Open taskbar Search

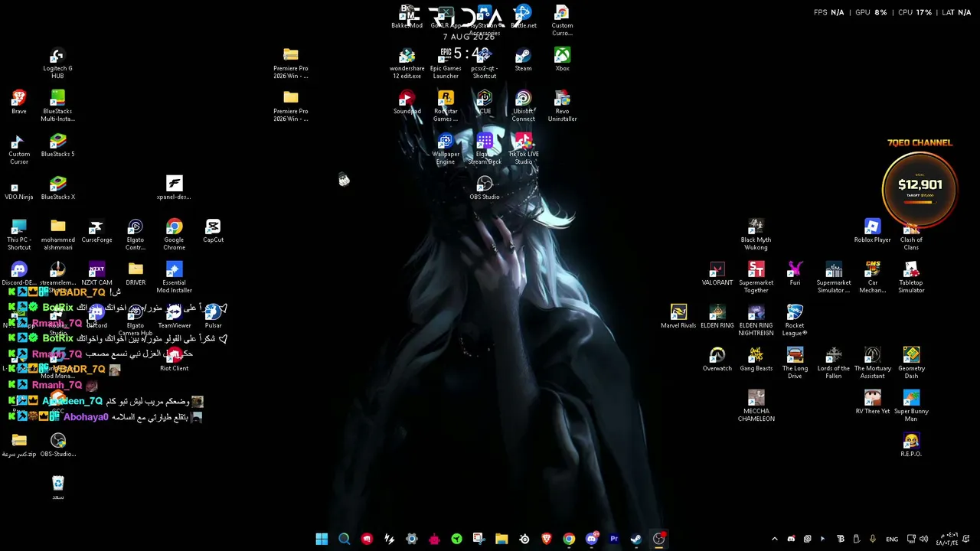point(344,539)
